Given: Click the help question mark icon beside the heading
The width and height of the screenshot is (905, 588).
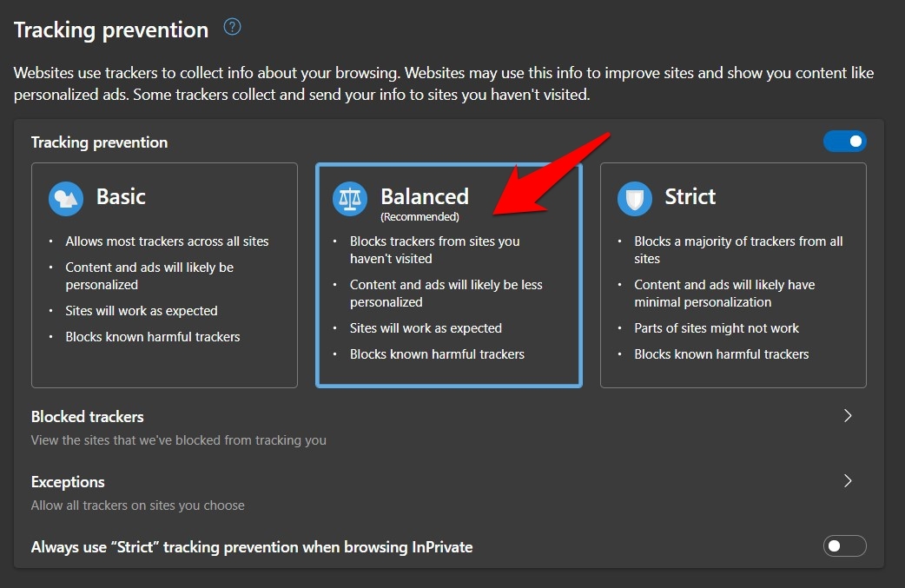Looking at the screenshot, I should point(232,27).
